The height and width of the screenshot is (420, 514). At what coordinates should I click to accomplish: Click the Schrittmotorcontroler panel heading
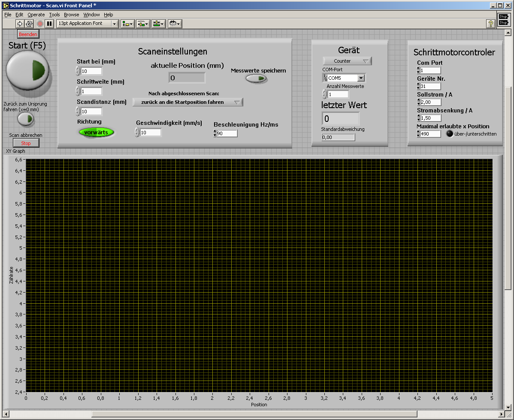point(454,52)
